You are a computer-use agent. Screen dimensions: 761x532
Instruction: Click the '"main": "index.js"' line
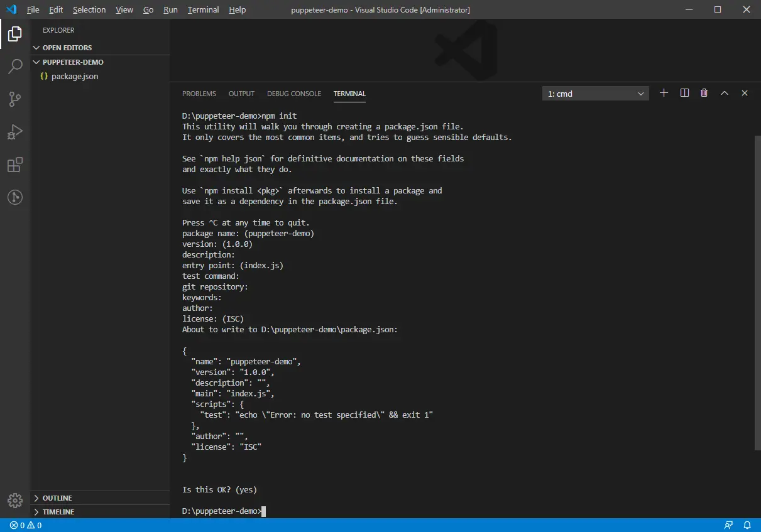tap(233, 393)
